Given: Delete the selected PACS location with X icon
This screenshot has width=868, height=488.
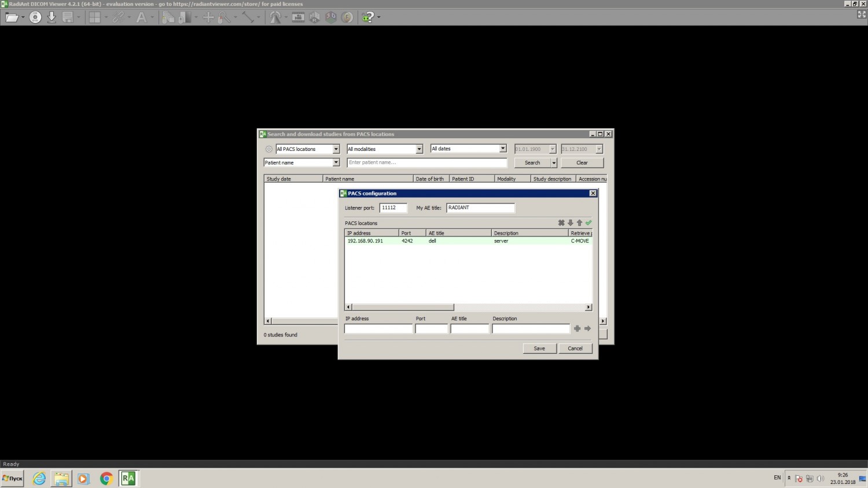Looking at the screenshot, I should point(561,223).
